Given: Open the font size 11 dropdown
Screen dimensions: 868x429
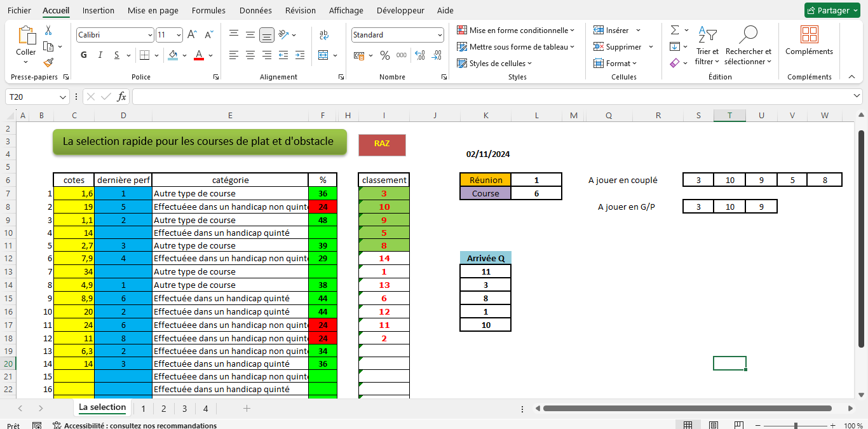Looking at the screenshot, I should pos(179,36).
